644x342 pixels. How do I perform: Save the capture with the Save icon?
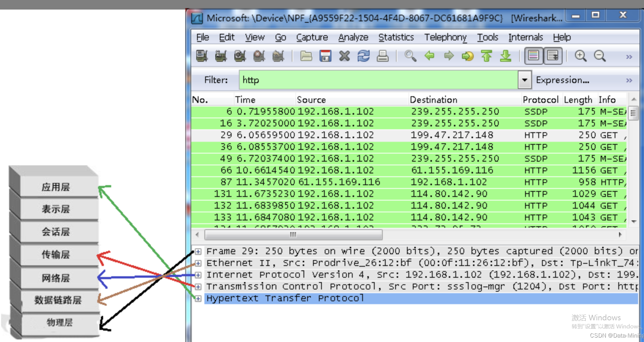tap(325, 56)
